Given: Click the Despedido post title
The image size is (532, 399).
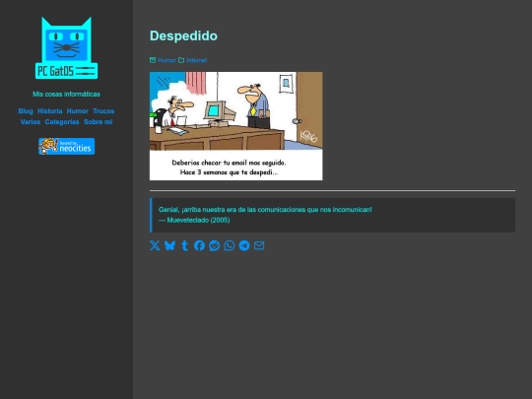Looking at the screenshot, I should coord(183,36).
